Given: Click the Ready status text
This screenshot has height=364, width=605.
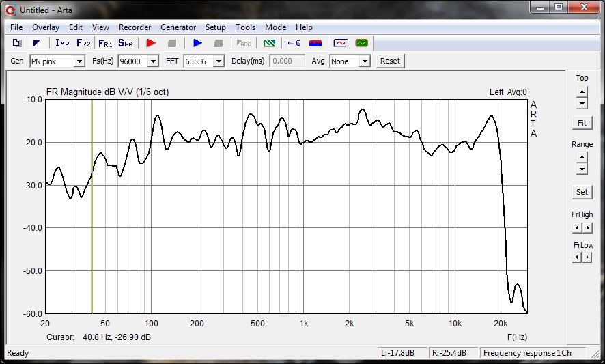Looking at the screenshot, I should (18, 353).
